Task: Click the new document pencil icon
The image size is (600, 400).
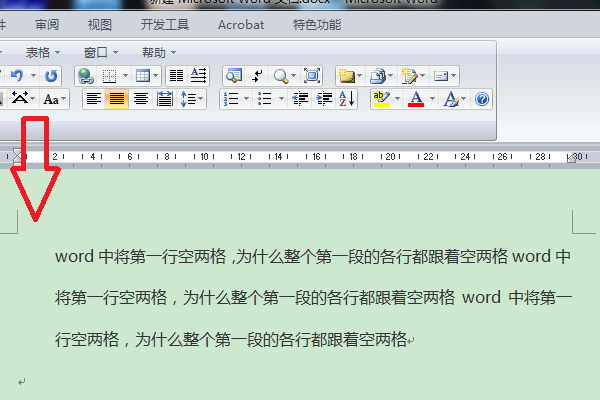Action: 409,75
